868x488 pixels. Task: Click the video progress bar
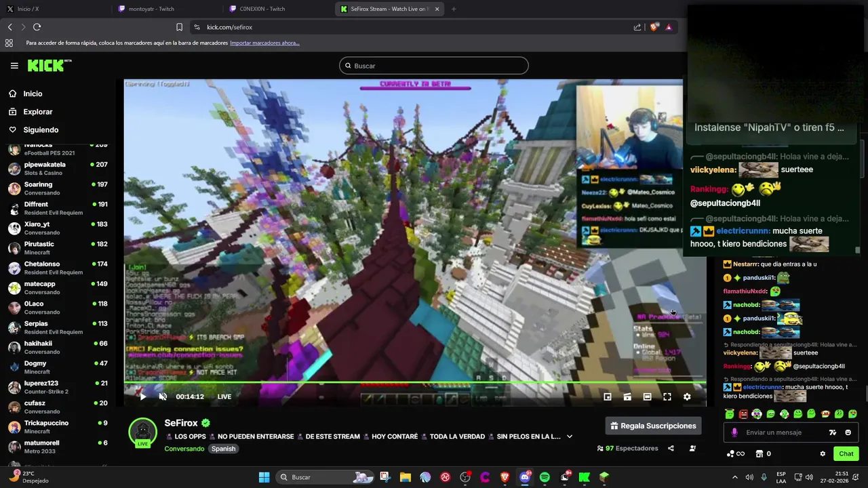415,383
